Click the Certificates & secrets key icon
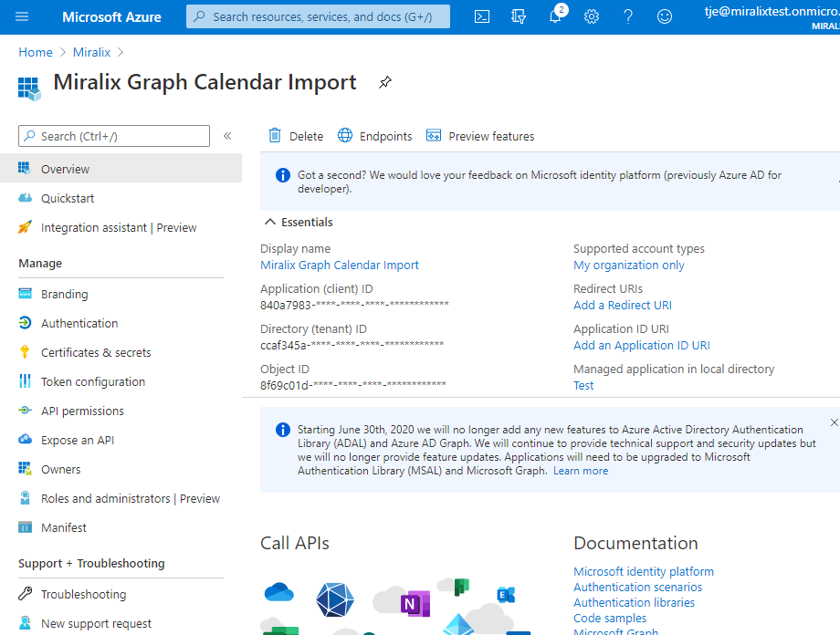Image resolution: width=840 pixels, height=635 pixels. (25, 352)
